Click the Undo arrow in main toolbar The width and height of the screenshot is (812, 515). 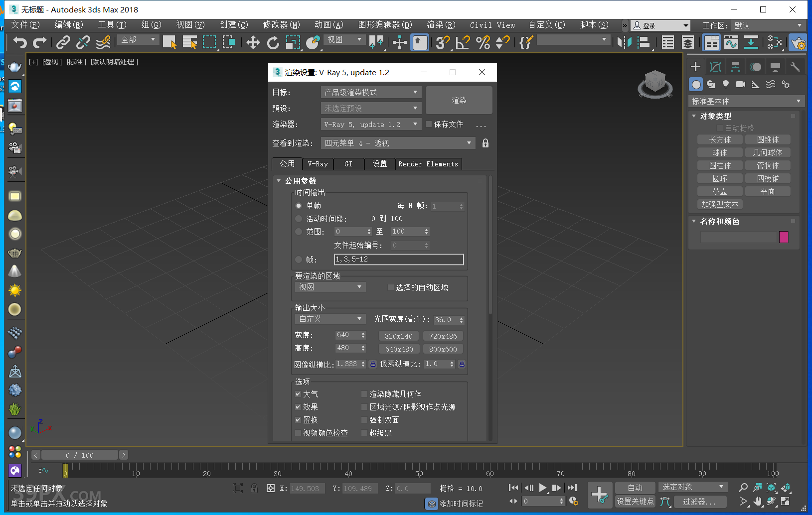pyautogui.click(x=20, y=43)
